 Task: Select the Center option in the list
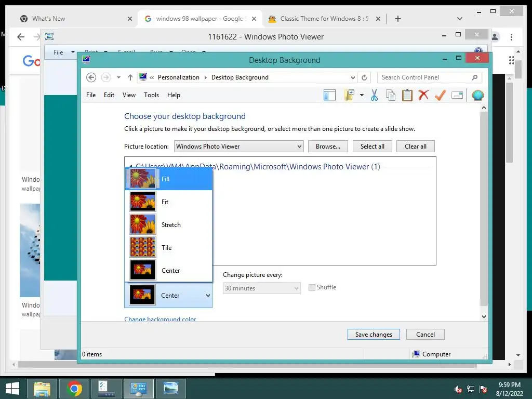pos(169,270)
